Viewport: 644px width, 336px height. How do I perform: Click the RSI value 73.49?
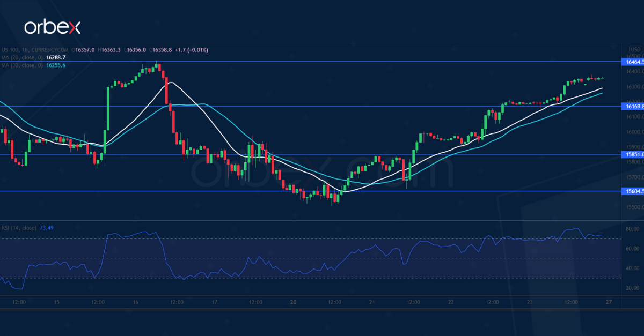[46, 228]
